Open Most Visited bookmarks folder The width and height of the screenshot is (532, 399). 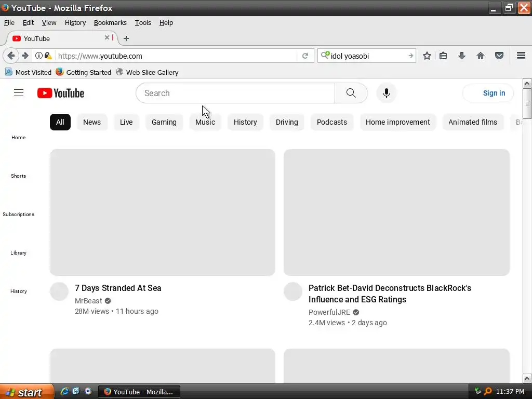pyautogui.click(x=28, y=72)
